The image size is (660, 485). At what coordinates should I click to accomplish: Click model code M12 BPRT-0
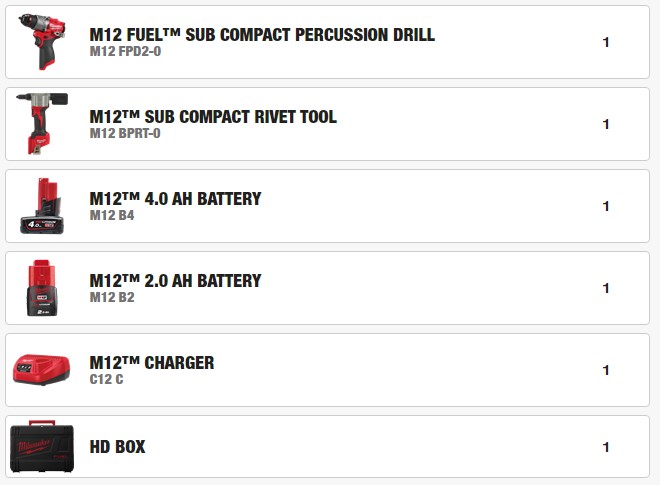pos(125,133)
